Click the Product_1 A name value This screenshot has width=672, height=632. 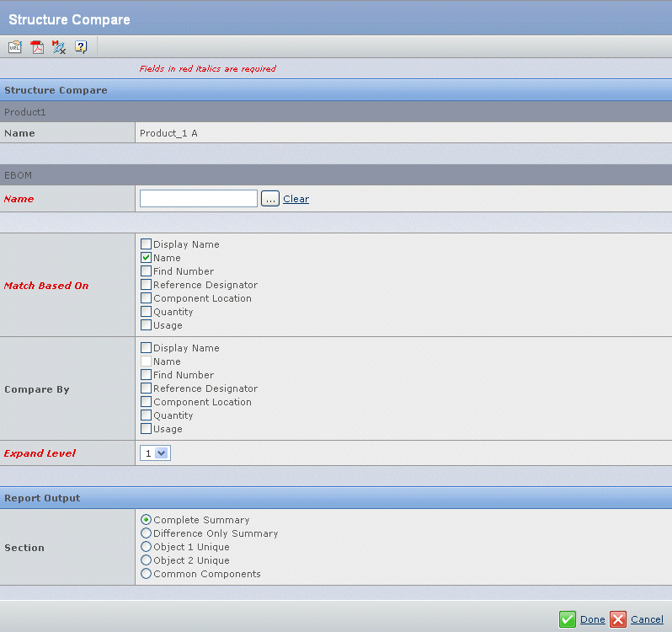[168, 133]
